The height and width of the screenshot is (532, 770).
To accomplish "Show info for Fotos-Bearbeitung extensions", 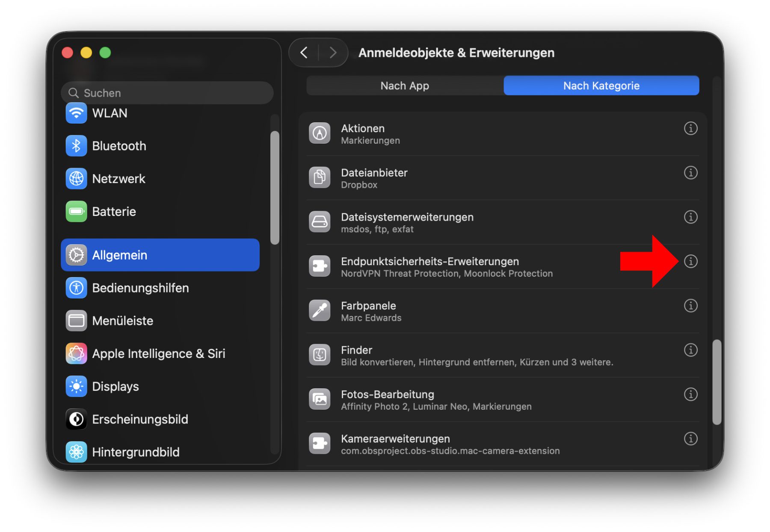I will click(690, 394).
